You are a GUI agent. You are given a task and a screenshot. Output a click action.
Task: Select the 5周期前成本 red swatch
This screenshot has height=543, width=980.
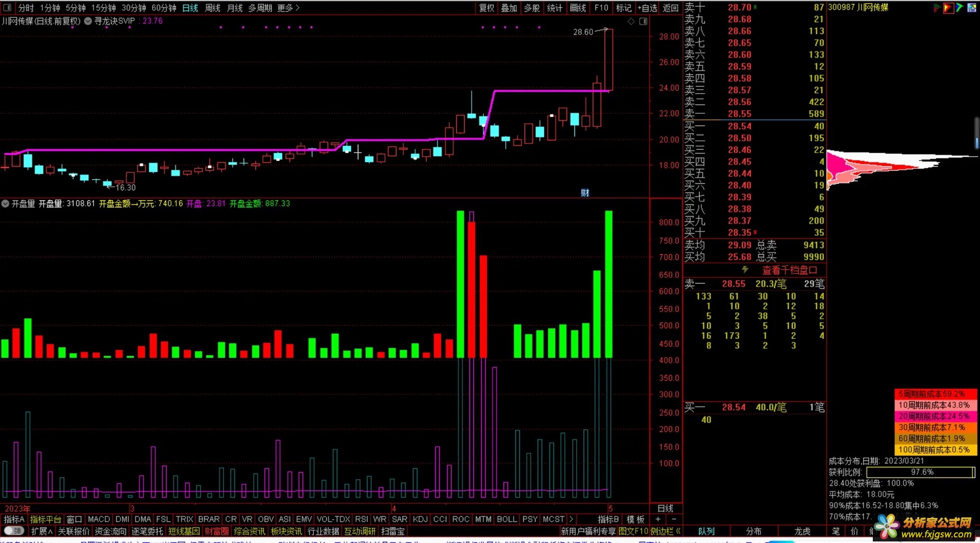936,394
